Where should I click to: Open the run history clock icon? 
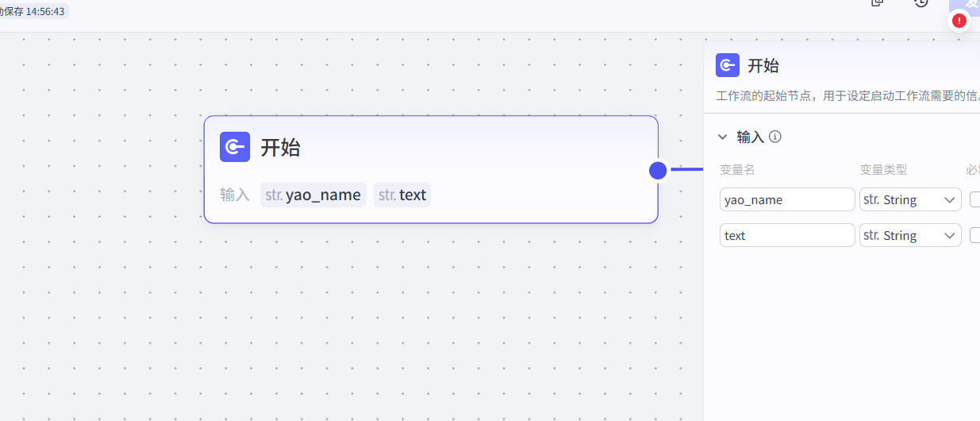coord(920,3)
